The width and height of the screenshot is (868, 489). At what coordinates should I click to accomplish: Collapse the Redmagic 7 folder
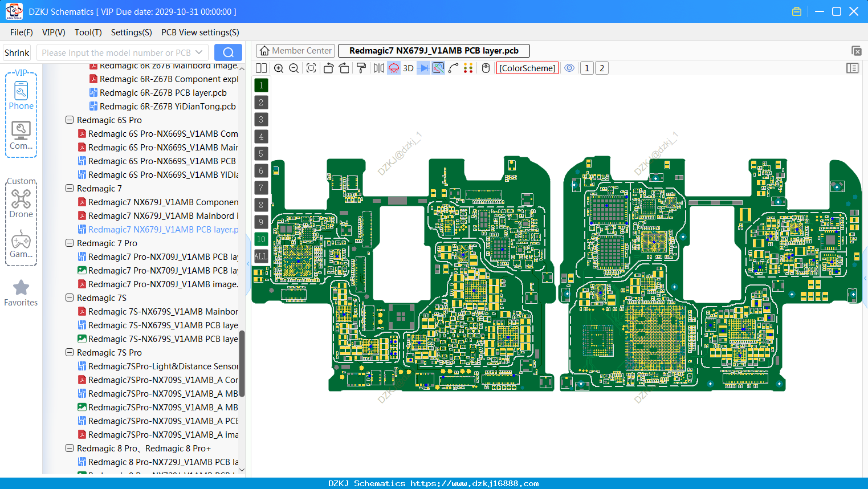pyautogui.click(x=70, y=189)
